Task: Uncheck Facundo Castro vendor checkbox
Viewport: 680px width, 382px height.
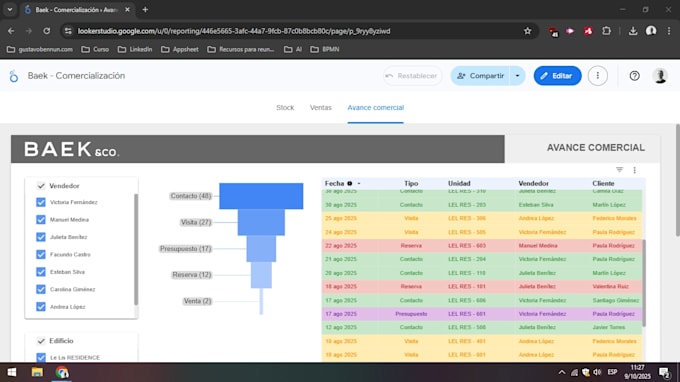Action: point(41,255)
